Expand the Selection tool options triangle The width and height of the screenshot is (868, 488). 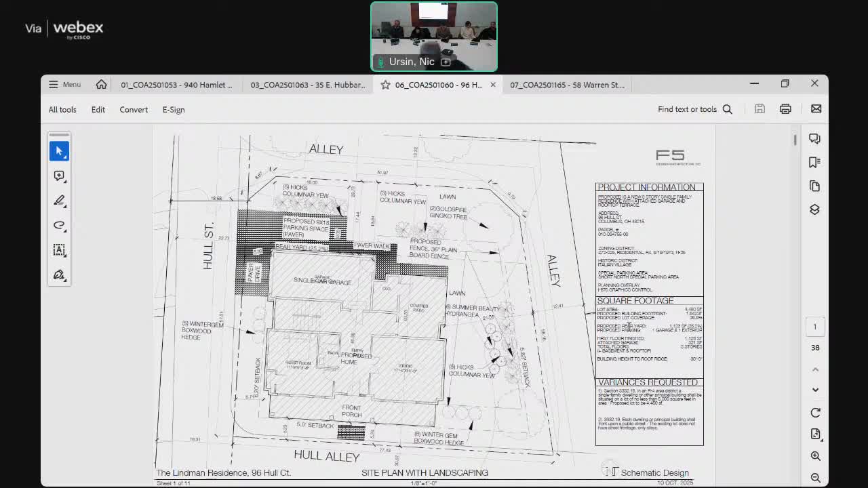tap(66, 157)
